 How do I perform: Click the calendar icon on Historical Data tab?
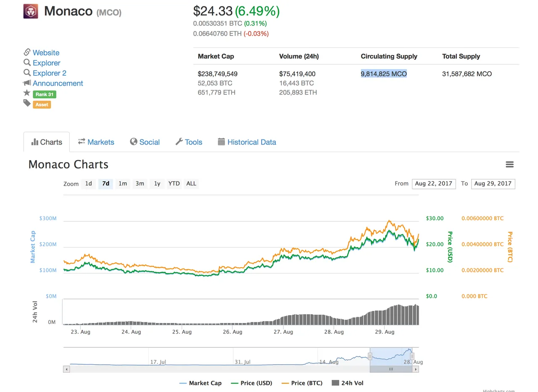pyautogui.click(x=222, y=142)
